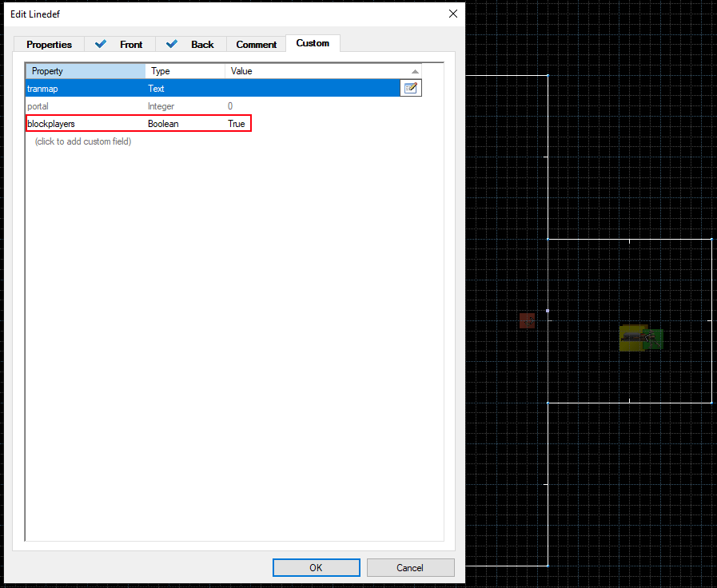The width and height of the screenshot is (717, 588).
Task: Click the Integer type of portal
Action: pyautogui.click(x=161, y=106)
